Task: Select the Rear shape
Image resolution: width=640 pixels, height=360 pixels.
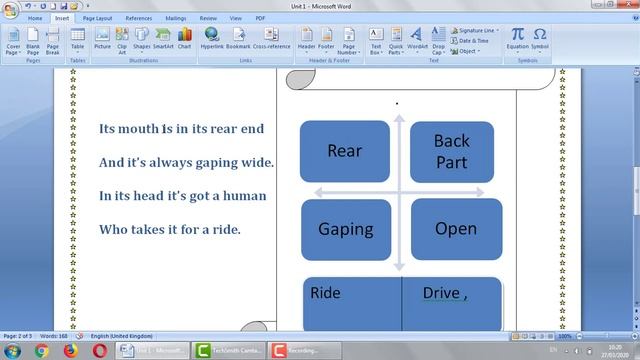Action: pyautogui.click(x=345, y=151)
